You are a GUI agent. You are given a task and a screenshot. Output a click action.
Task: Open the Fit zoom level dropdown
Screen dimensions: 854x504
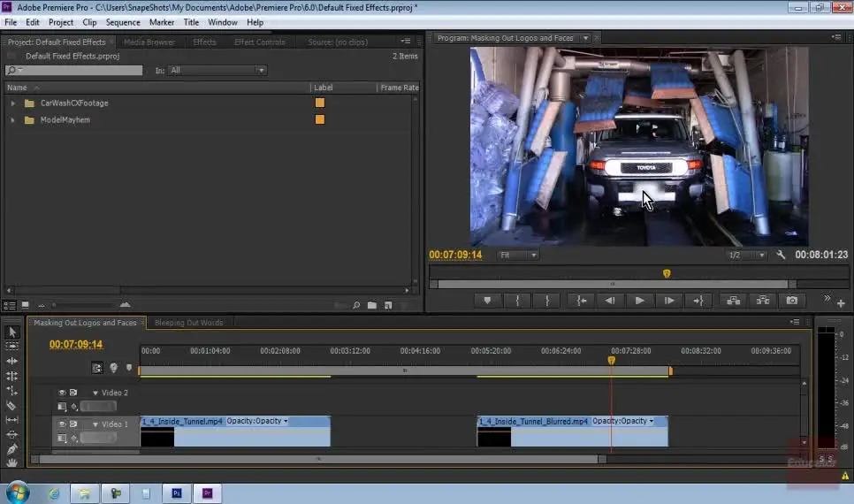[x=518, y=256]
